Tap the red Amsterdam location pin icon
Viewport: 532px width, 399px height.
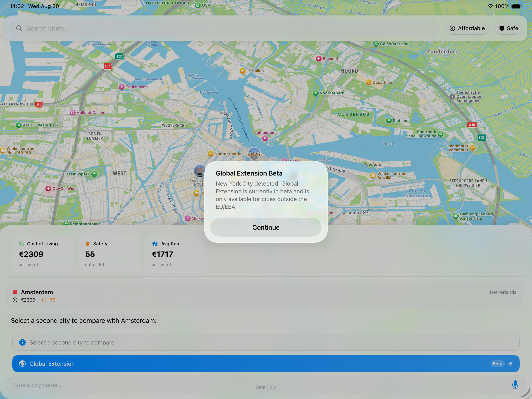[15, 292]
